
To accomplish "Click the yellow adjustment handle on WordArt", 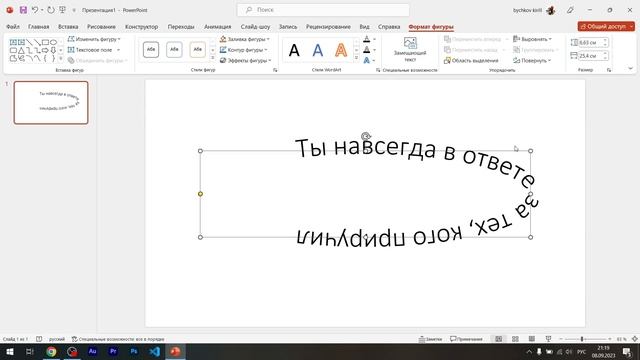I will pyautogui.click(x=200, y=194).
